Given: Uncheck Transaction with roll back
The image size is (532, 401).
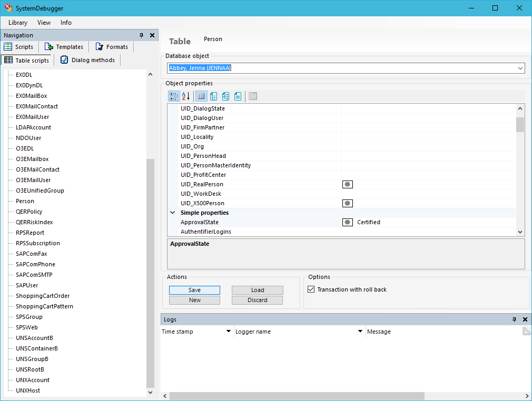Looking at the screenshot, I should (311, 289).
